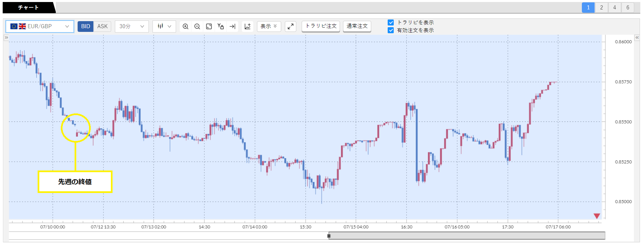Screen dimensions: 644x246
Task: Click the 0.85750 price axis label
Action: point(623,82)
